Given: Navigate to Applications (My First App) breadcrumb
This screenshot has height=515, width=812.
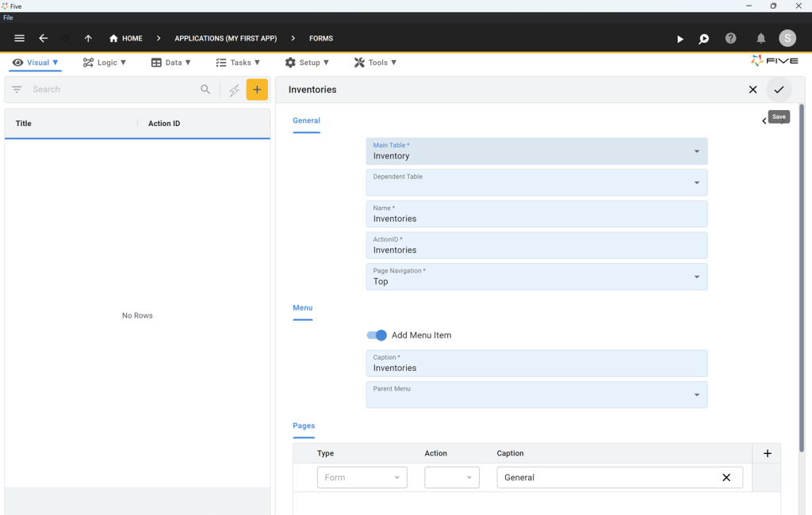Looking at the screenshot, I should point(225,38).
